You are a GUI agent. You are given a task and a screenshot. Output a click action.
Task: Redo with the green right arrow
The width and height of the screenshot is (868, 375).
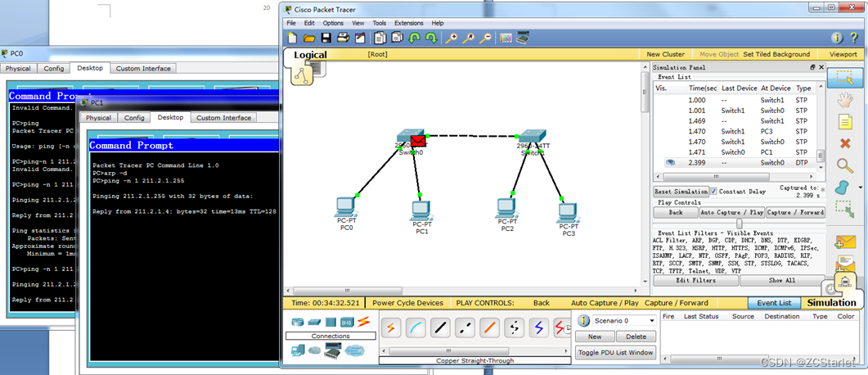pyautogui.click(x=431, y=38)
